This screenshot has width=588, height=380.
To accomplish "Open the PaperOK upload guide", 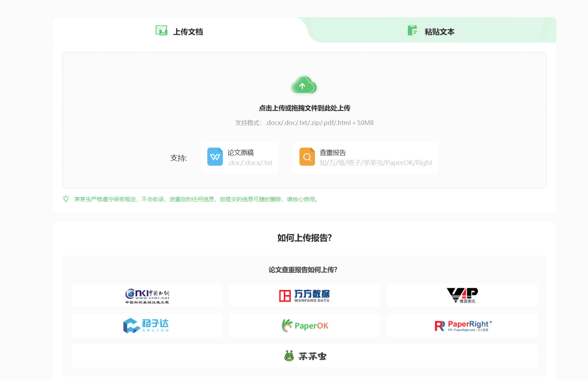I will click(305, 326).
